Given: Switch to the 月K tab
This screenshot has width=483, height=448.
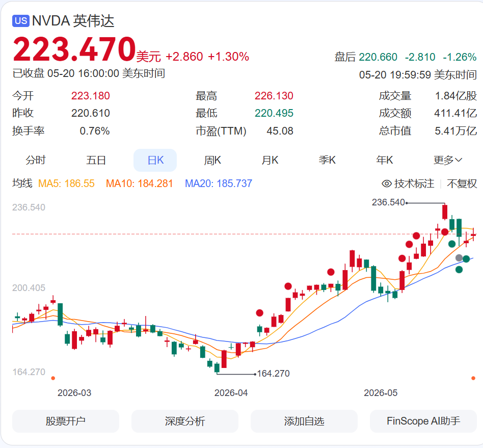Looking at the screenshot, I should [270, 160].
